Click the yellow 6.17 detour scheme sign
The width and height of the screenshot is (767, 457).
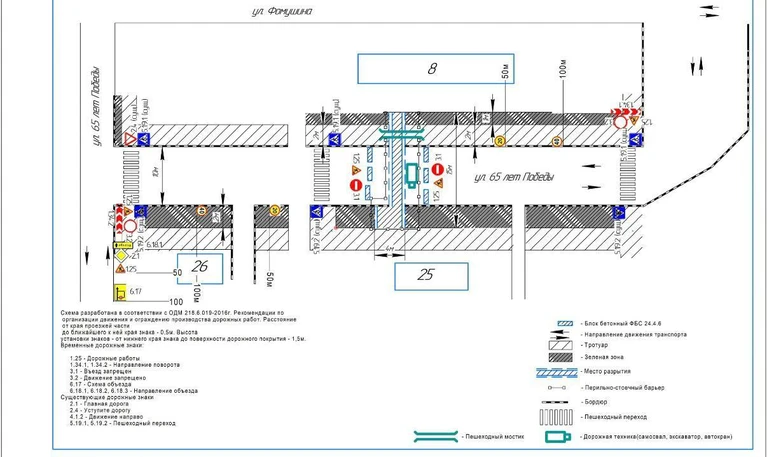tap(121, 293)
